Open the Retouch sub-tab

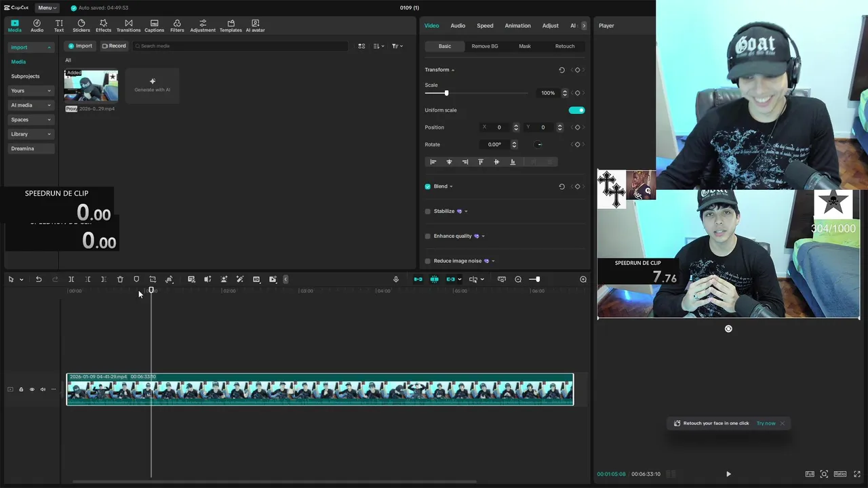(x=565, y=46)
